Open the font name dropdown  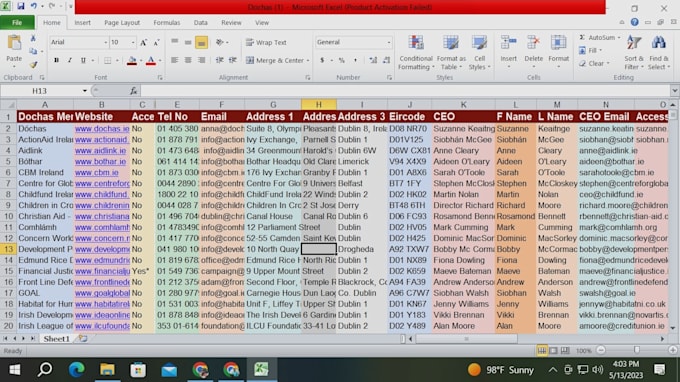point(105,42)
